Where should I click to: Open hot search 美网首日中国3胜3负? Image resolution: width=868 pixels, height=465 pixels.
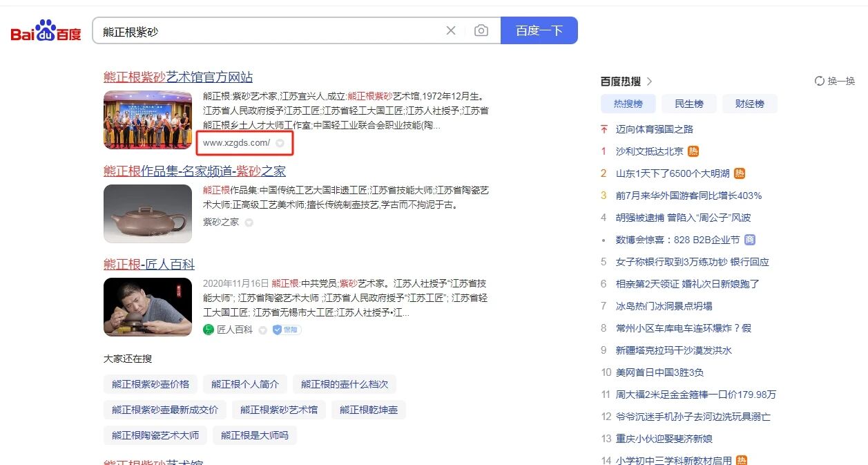pyautogui.click(x=660, y=372)
